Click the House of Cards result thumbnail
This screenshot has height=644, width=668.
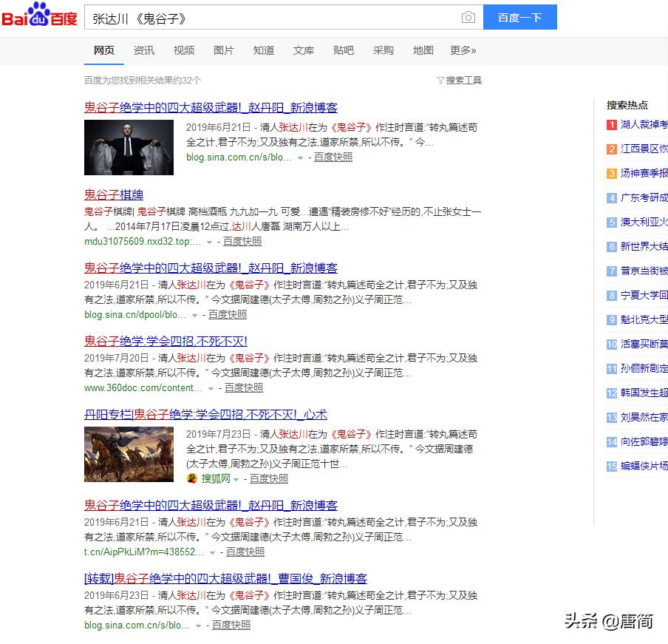(x=129, y=147)
